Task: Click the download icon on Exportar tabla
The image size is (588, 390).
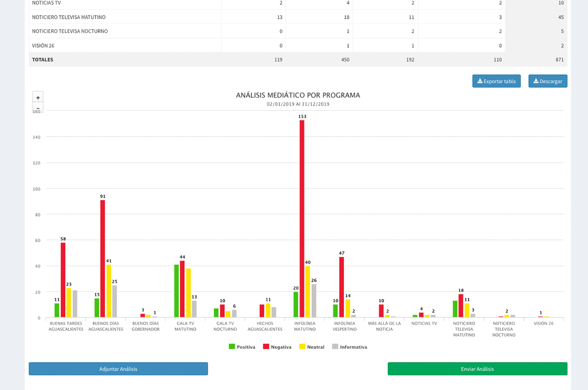Action: pos(480,81)
